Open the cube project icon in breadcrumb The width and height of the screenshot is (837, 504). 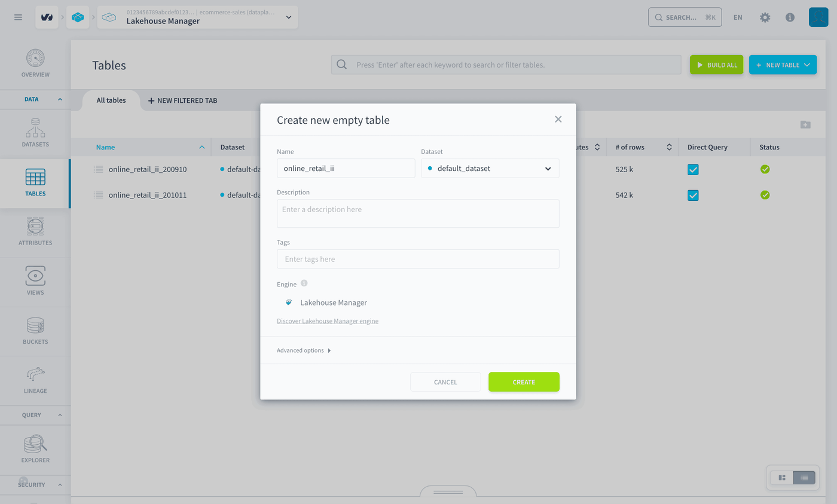[78, 17]
